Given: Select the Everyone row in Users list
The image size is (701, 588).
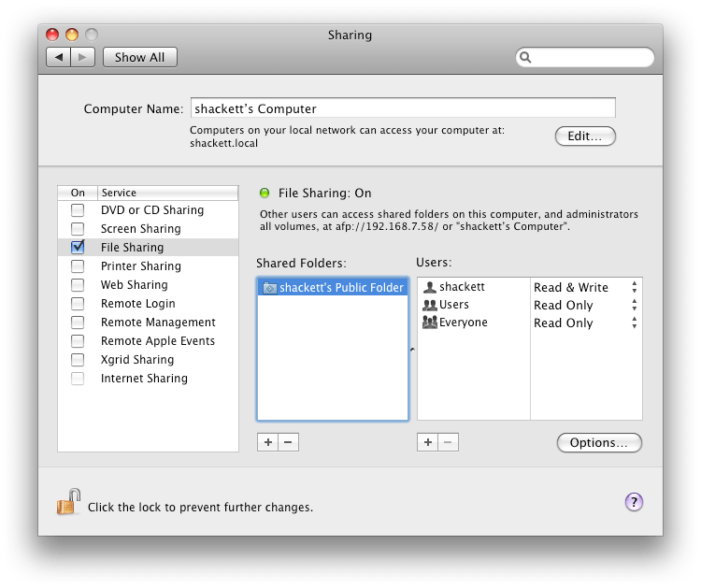Looking at the screenshot, I should 530,323.
